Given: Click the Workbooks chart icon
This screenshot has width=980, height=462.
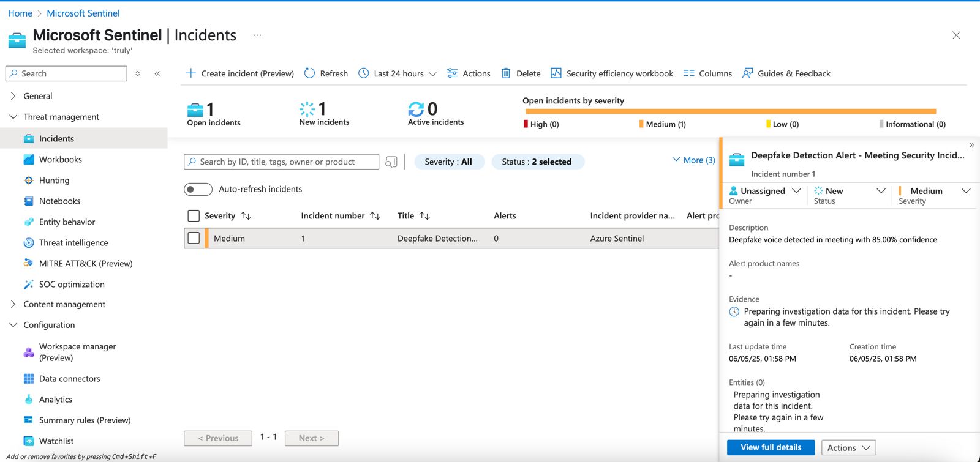Looking at the screenshot, I should pos(29,160).
